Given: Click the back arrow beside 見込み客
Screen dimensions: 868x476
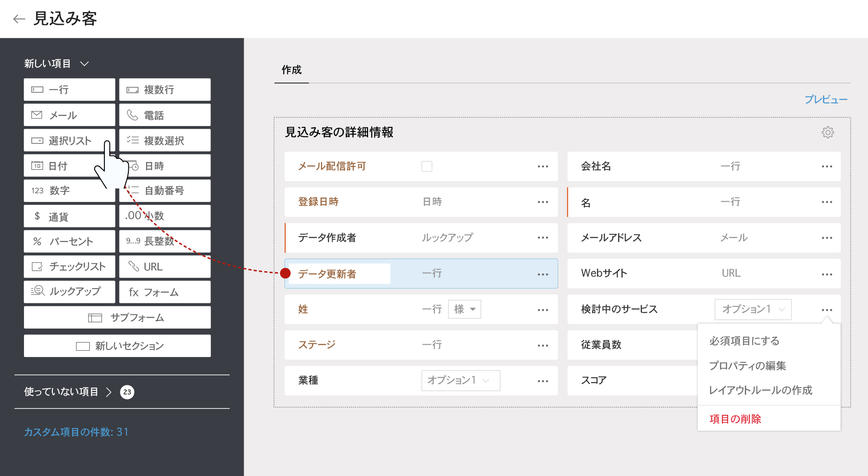Looking at the screenshot, I should (19, 19).
